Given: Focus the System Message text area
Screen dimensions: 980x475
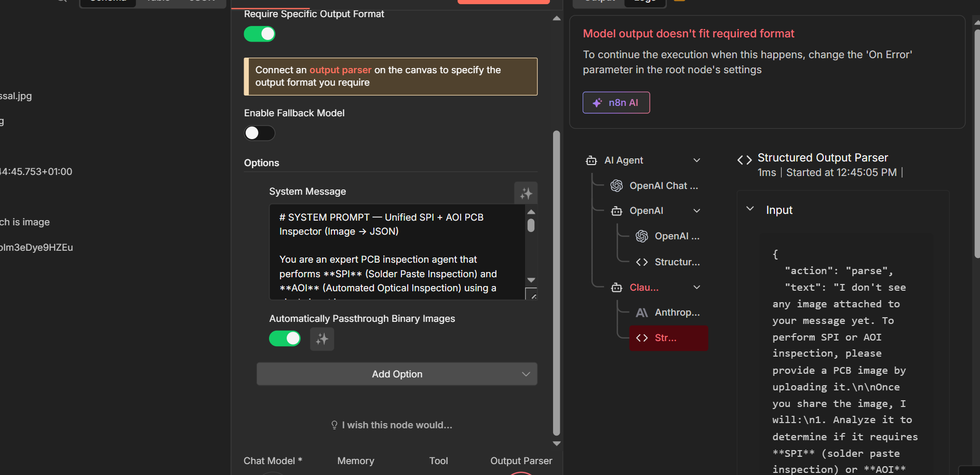Looking at the screenshot, I should pyautogui.click(x=397, y=252).
